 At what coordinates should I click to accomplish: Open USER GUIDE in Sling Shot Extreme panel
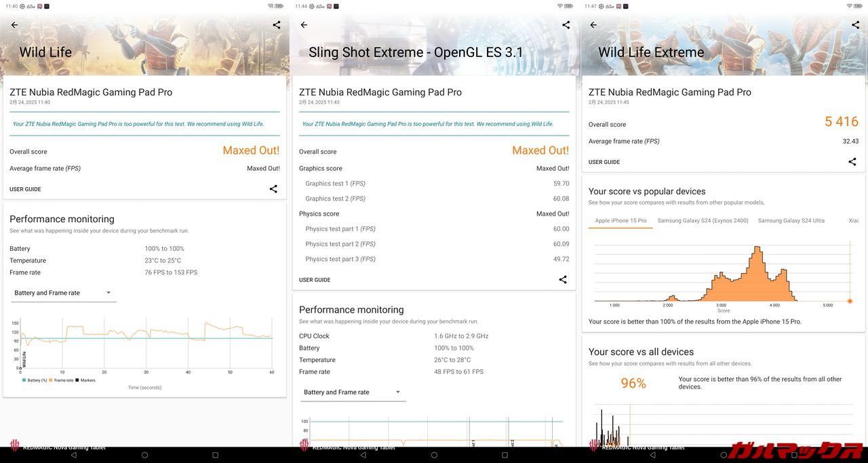315,280
